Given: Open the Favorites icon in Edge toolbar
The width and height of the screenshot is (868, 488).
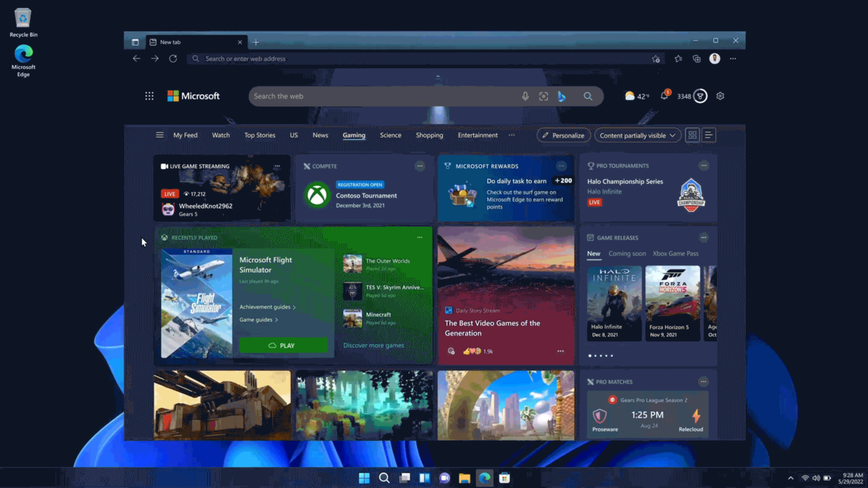Looking at the screenshot, I should 678,59.
